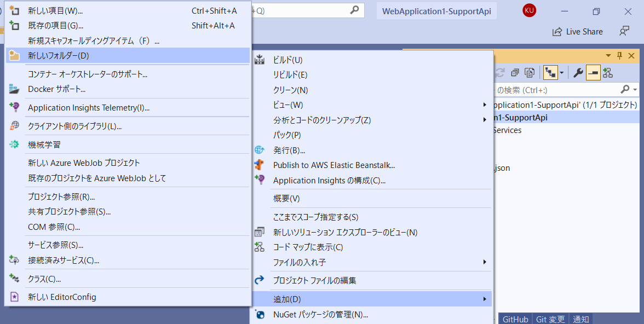Switch to the 通知 tab
Viewport: 644px width, 324px height.
coord(580,319)
